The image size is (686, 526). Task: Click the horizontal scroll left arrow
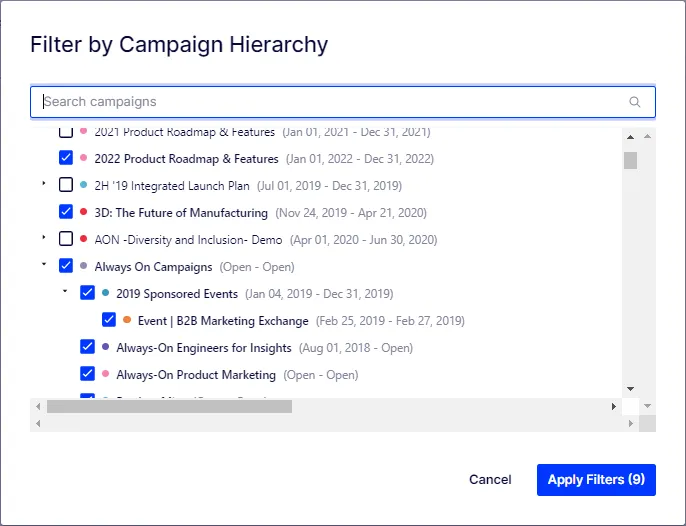[x=38, y=407]
